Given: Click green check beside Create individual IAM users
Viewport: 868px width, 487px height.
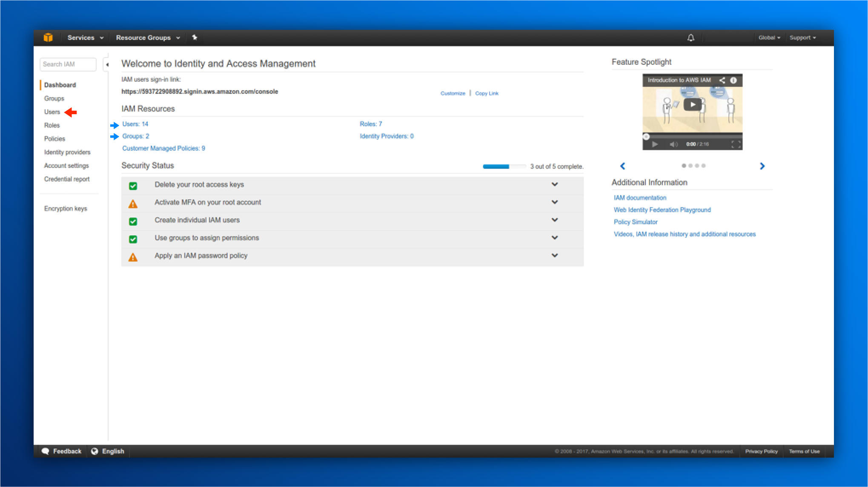Looking at the screenshot, I should point(133,221).
